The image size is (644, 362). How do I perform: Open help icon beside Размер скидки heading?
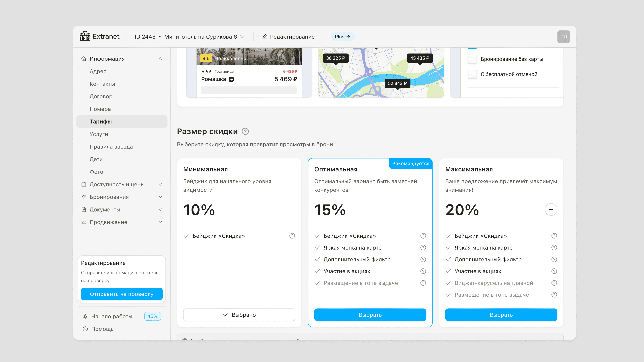coord(245,131)
